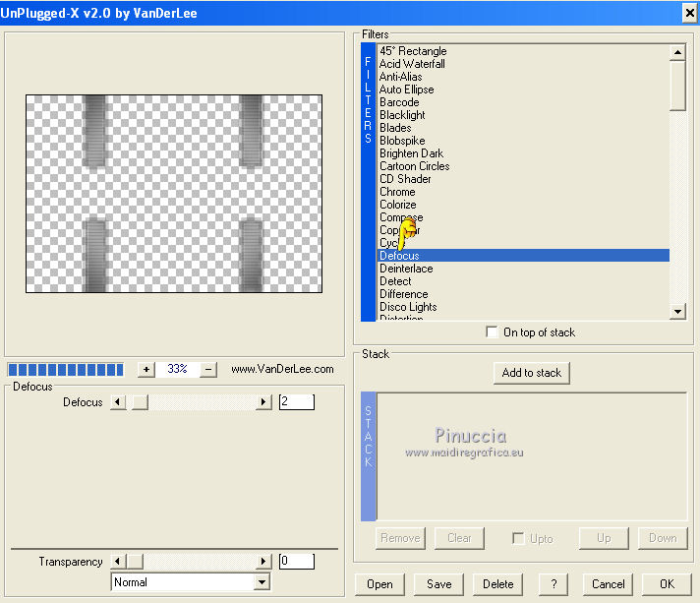Click the zoom out minus button
This screenshot has width=700, height=603.
click(208, 370)
